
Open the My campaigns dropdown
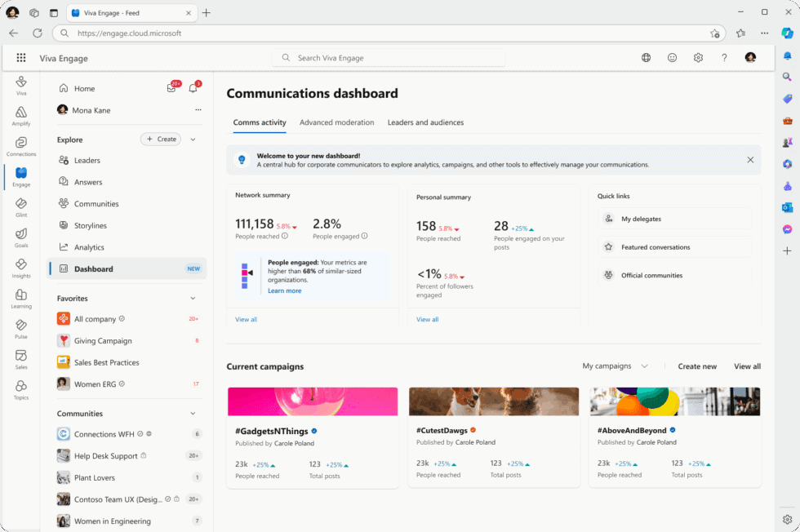615,366
